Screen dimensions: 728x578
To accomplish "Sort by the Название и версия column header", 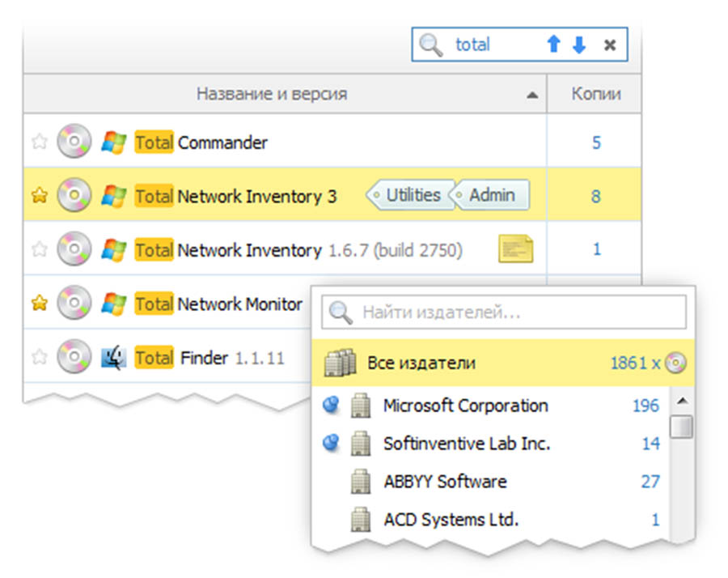I will click(x=272, y=94).
